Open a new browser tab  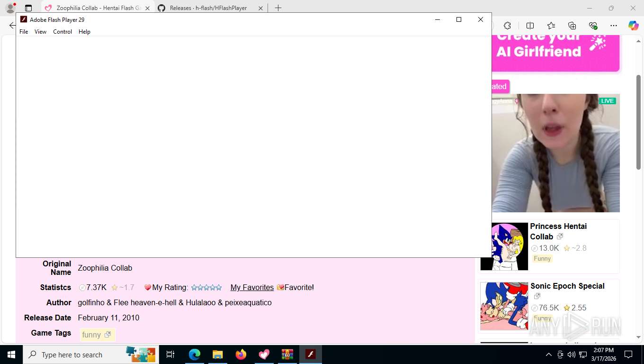click(278, 8)
